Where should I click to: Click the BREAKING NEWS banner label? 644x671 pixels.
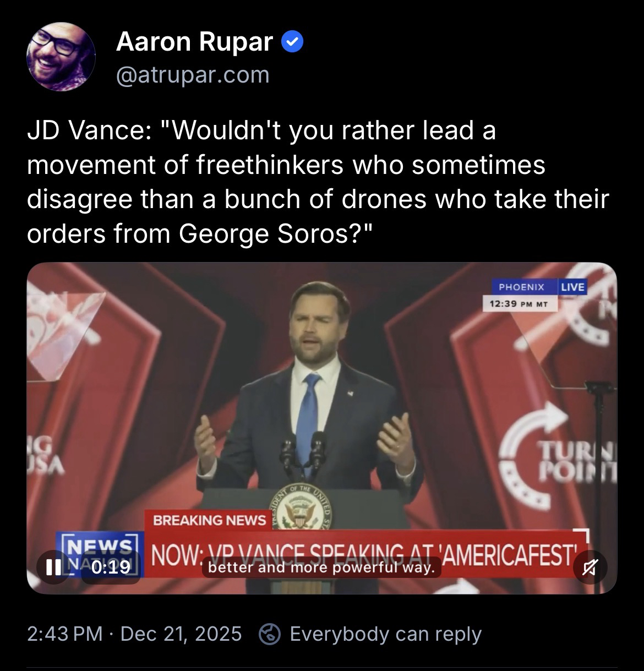[x=209, y=520]
